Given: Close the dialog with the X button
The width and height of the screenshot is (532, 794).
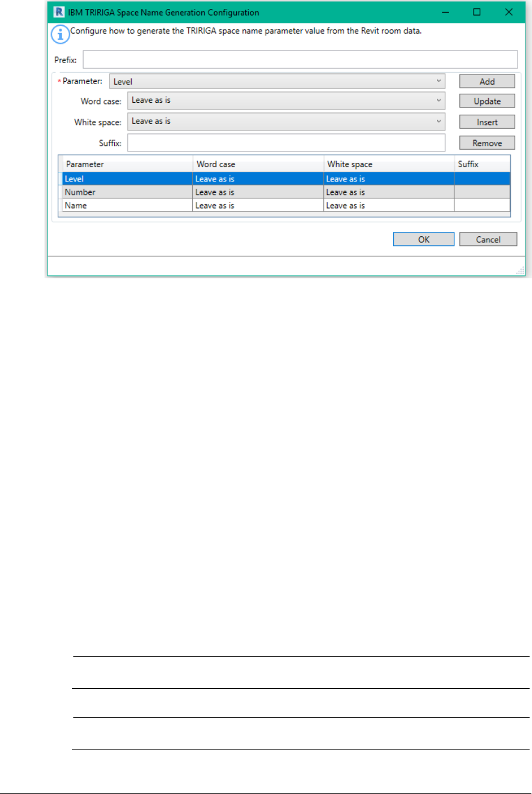Looking at the screenshot, I should click(x=508, y=12).
